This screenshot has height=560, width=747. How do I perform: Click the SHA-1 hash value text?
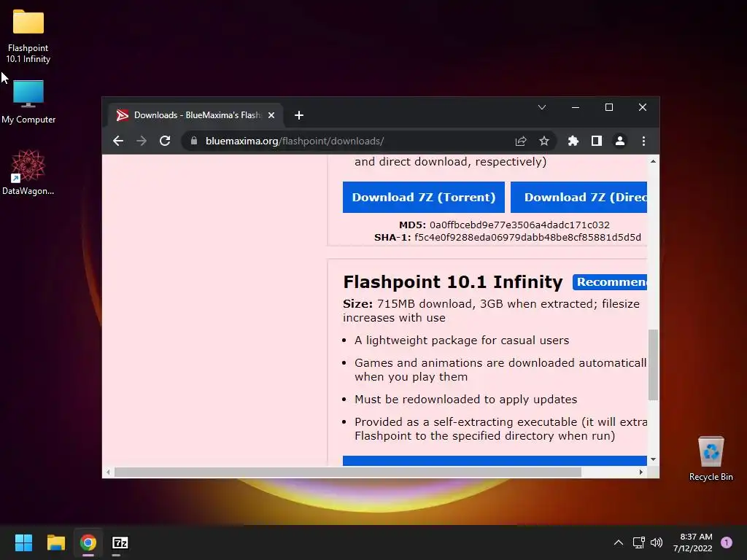point(527,237)
